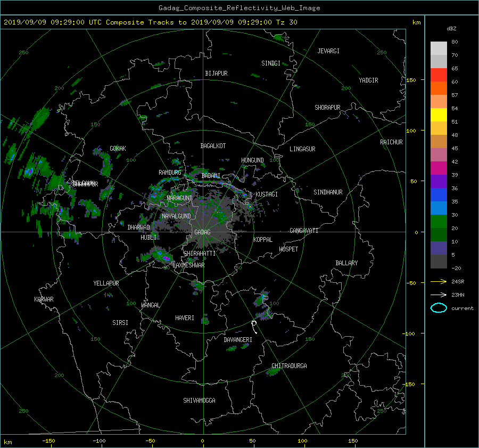Click the SHORAPUR label
The image size is (479, 448).
[x=327, y=108]
